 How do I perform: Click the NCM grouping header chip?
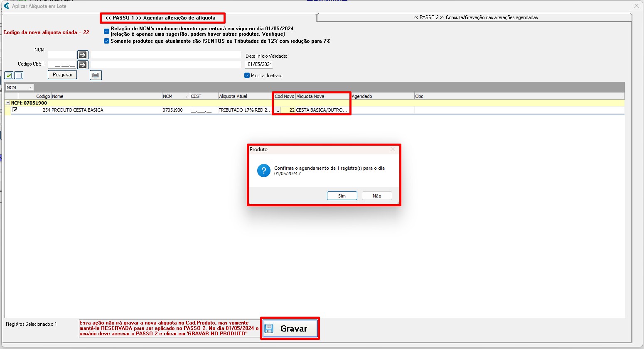click(20, 88)
